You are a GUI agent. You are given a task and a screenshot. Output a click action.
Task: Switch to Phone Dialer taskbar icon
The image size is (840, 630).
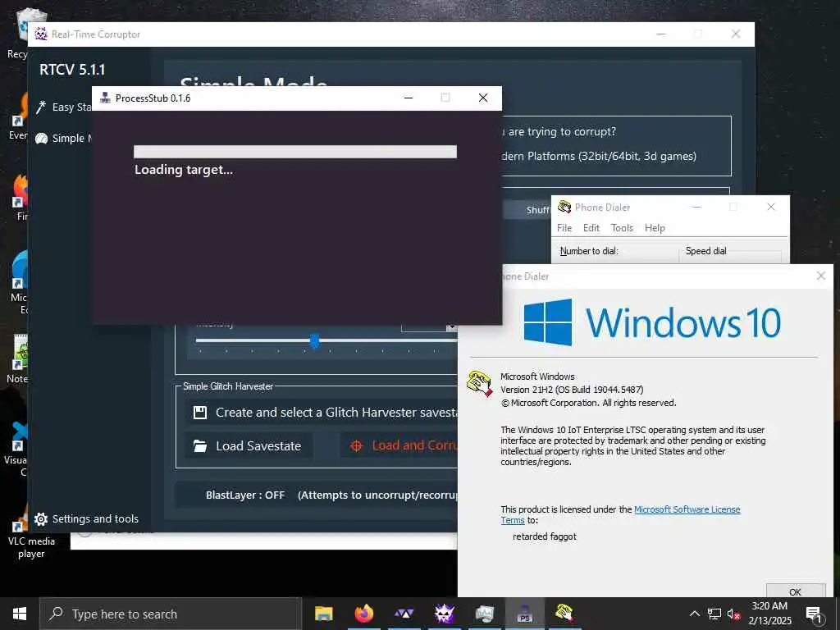pos(564,612)
